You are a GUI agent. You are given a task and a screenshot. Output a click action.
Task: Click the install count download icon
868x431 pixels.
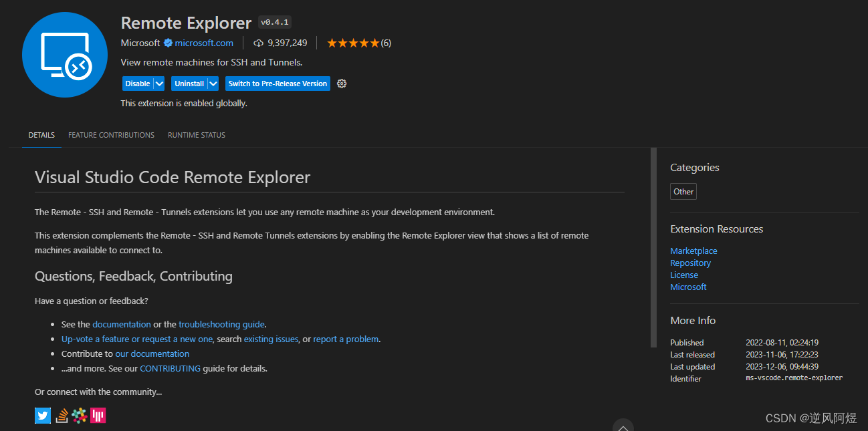(x=259, y=43)
